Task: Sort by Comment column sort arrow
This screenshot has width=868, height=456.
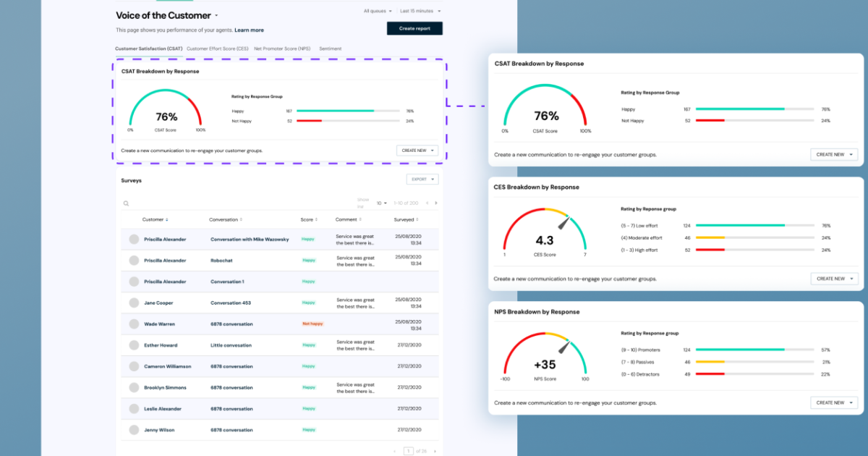Action: [x=360, y=219]
